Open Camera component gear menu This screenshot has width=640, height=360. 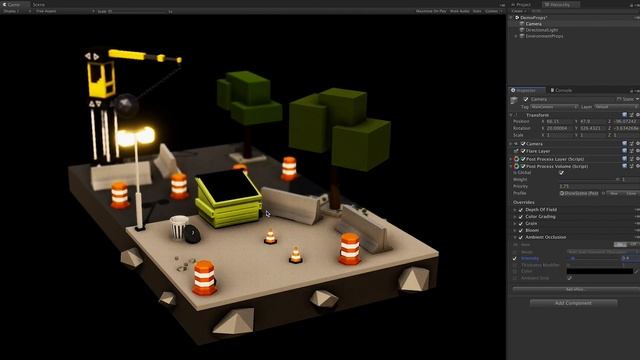pos(638,144)
